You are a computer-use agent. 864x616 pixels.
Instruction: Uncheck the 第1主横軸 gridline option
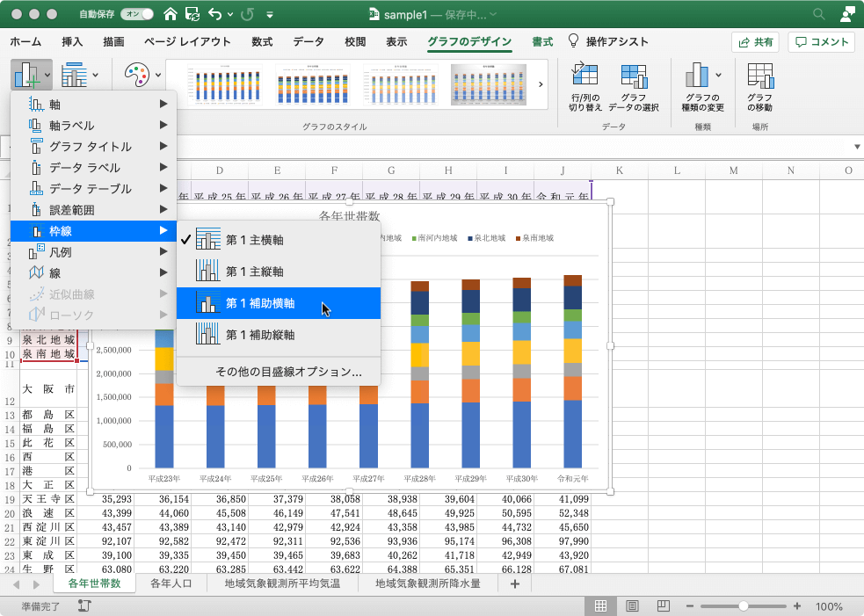tap(279, 240)
